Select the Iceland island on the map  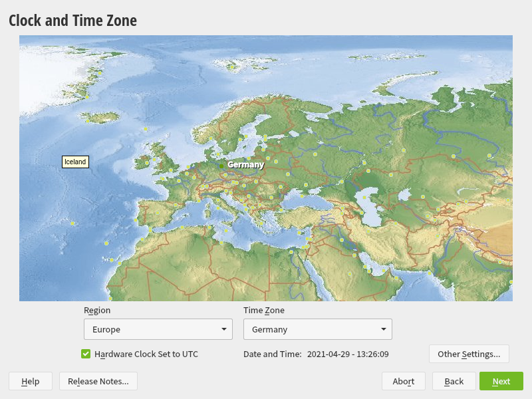tap(101, 118)
